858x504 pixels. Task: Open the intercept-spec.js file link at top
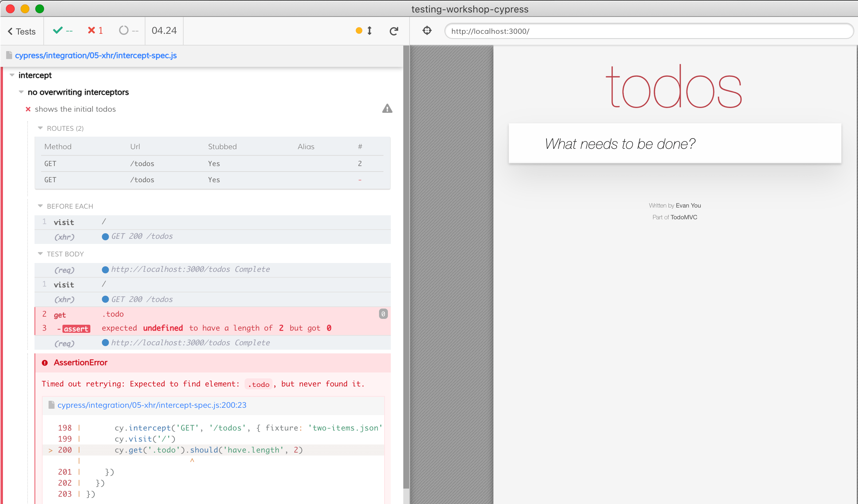(95, 55)
